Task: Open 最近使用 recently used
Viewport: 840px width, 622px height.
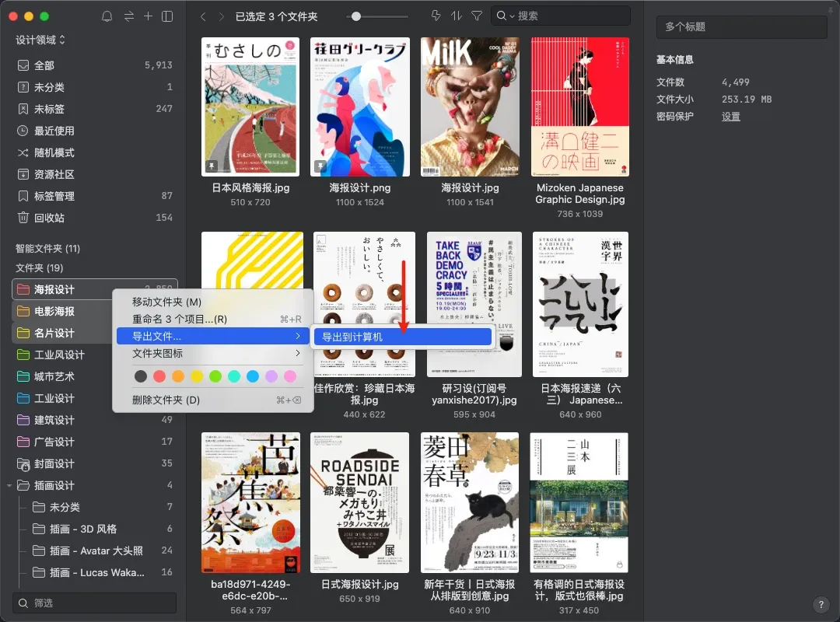Action: point(95,131)
